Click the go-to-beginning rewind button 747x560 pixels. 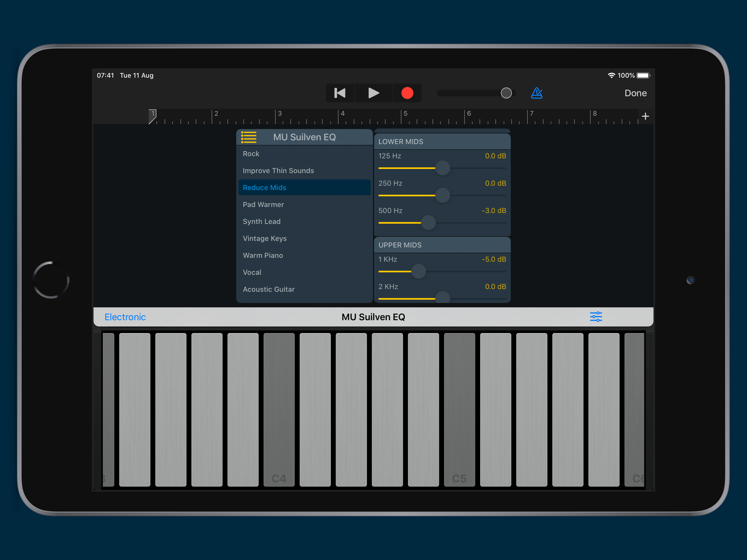[x=340, y=93]
